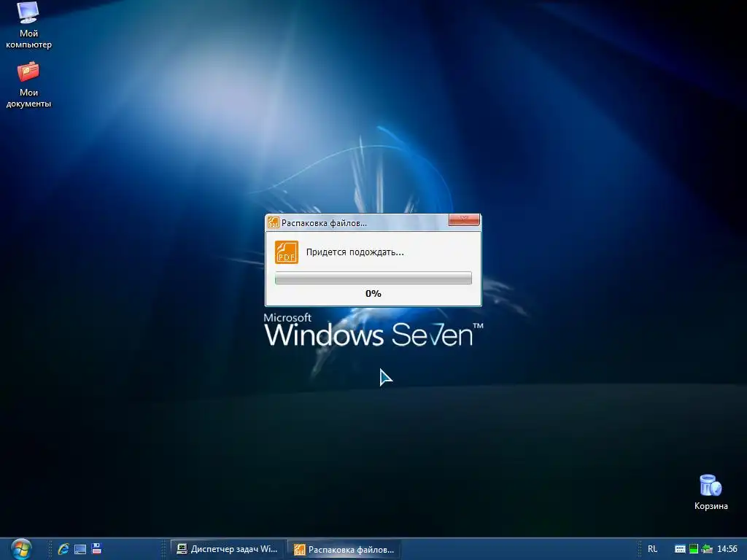The width and height of the screenshot is (747, 560).
Task: Close the Распаковка файлов dialog
Action: (464, 219)
